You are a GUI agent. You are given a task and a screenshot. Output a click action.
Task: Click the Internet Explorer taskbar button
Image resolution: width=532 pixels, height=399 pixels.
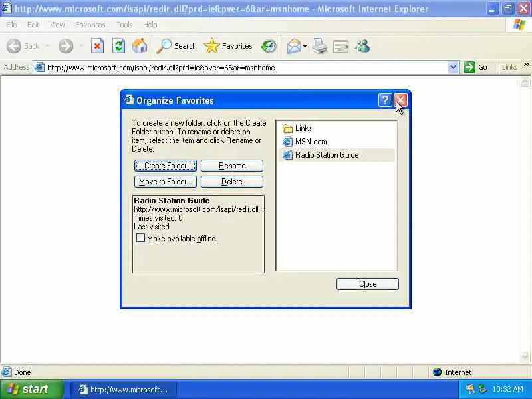(124, 390)
